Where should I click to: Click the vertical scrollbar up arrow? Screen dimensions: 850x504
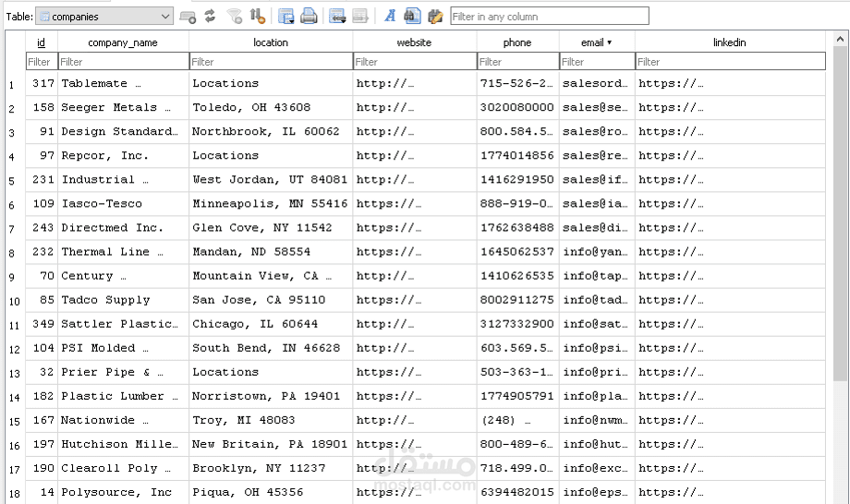(840, 39)
